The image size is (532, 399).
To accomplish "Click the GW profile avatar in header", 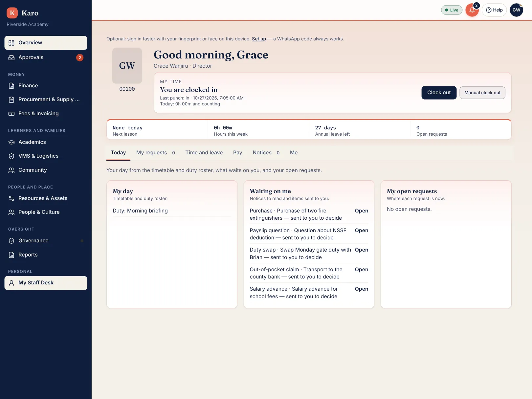I will [516, 10].
